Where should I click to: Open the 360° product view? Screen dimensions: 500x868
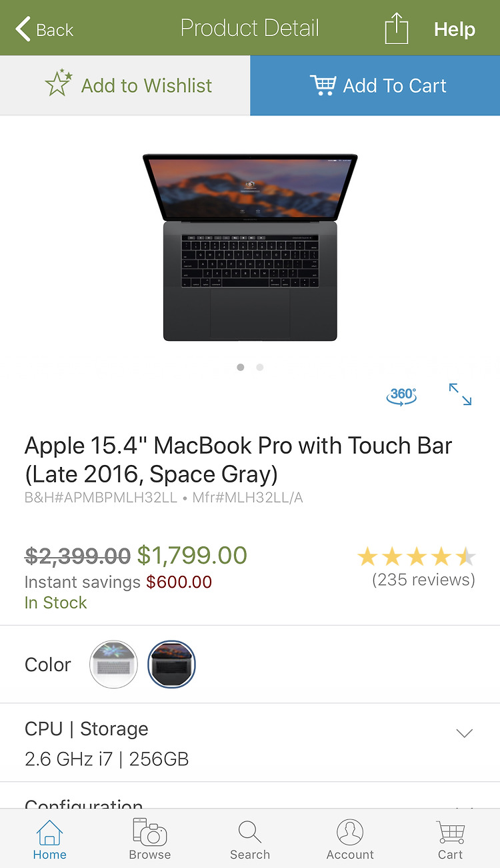(401, 396)
